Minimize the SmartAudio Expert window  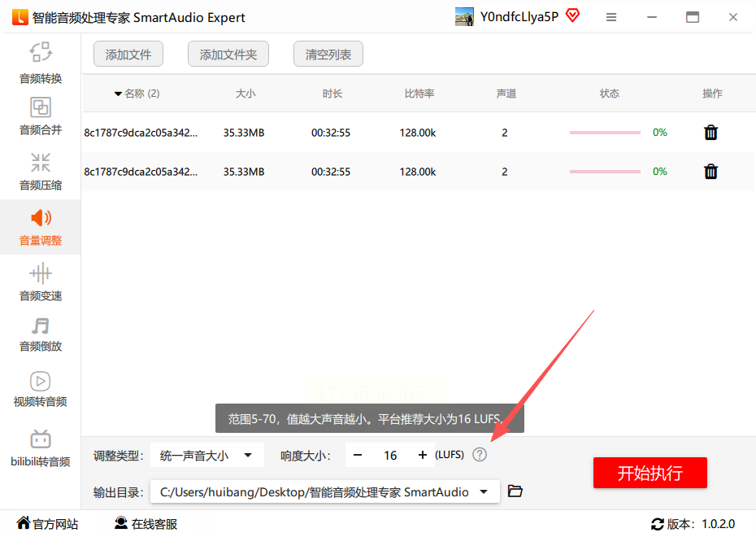tap(652, 17)
